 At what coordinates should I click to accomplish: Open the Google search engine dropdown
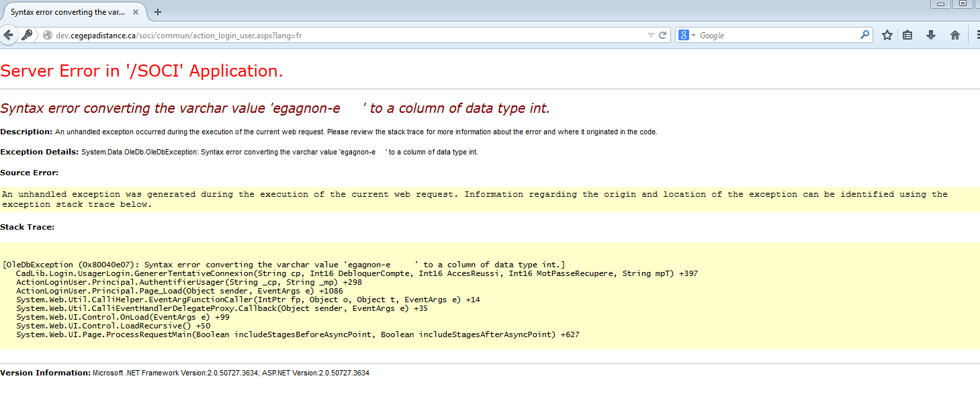click(x=687, y=35)
